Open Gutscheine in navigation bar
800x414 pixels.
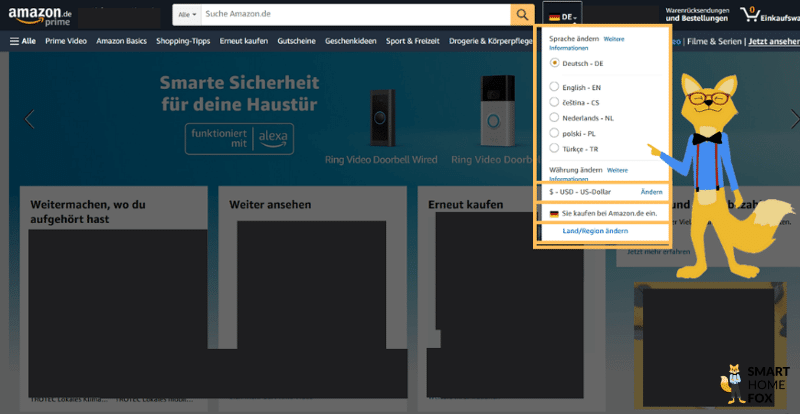click(x=296, y=41)
